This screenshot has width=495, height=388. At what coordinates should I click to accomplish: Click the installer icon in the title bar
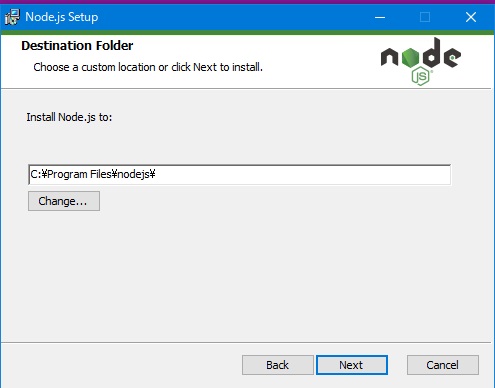click(x=12, y=17)
